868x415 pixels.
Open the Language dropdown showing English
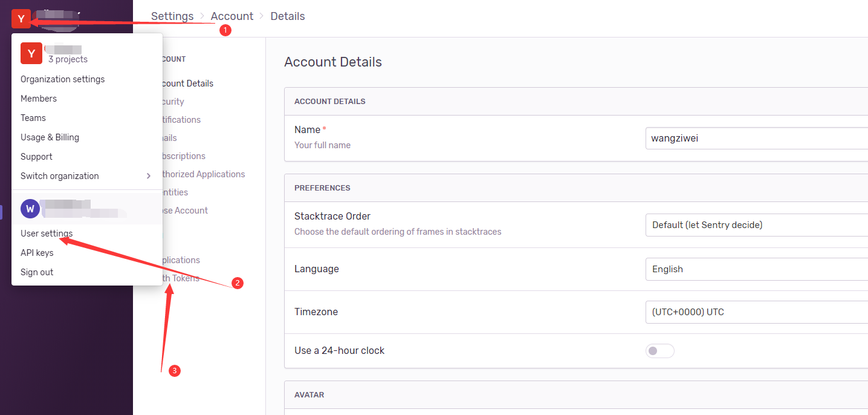click(756, 269)
